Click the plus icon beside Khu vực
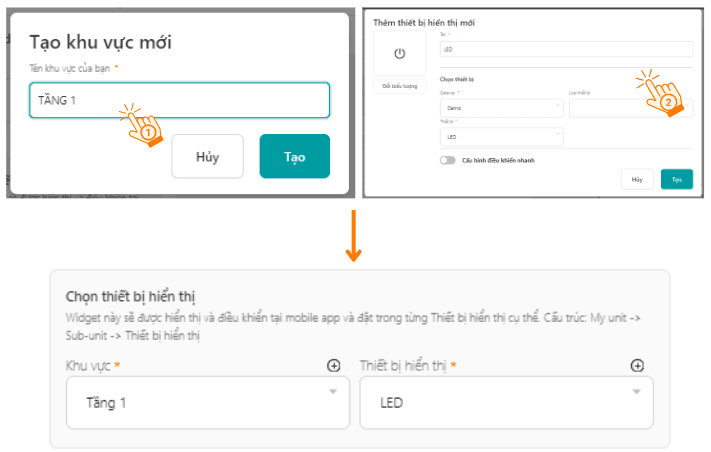This screenshot has width=711, height=452. tap(334, 366)
